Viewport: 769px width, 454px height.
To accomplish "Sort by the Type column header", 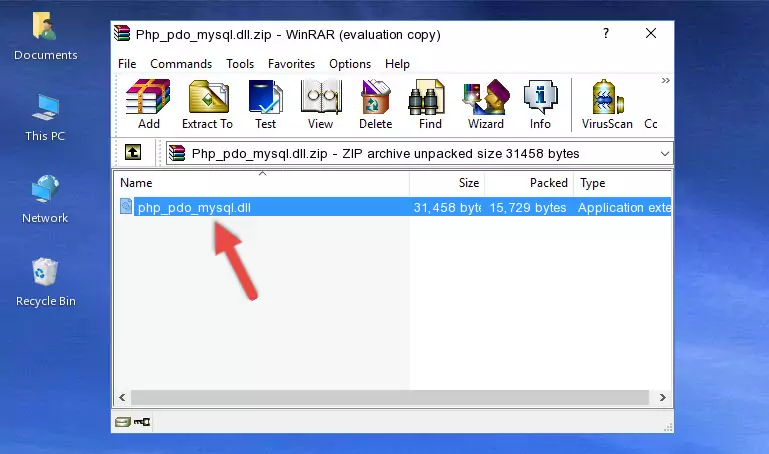I will (622, 183).
